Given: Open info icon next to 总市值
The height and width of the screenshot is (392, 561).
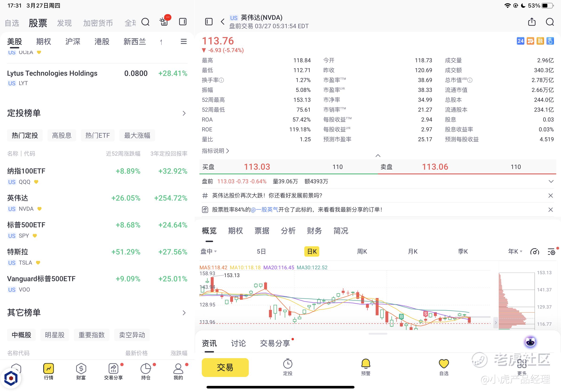Looking at the screenshot, I should tap(470, 80).
